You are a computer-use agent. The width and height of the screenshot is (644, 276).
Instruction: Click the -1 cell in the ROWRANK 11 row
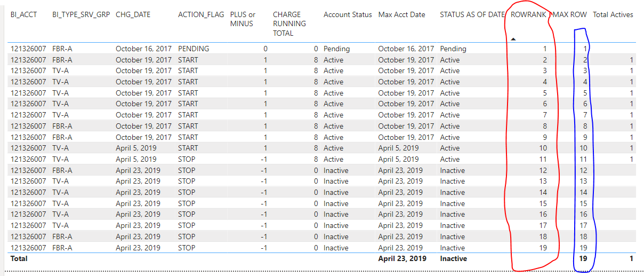(x=264, y=159)
